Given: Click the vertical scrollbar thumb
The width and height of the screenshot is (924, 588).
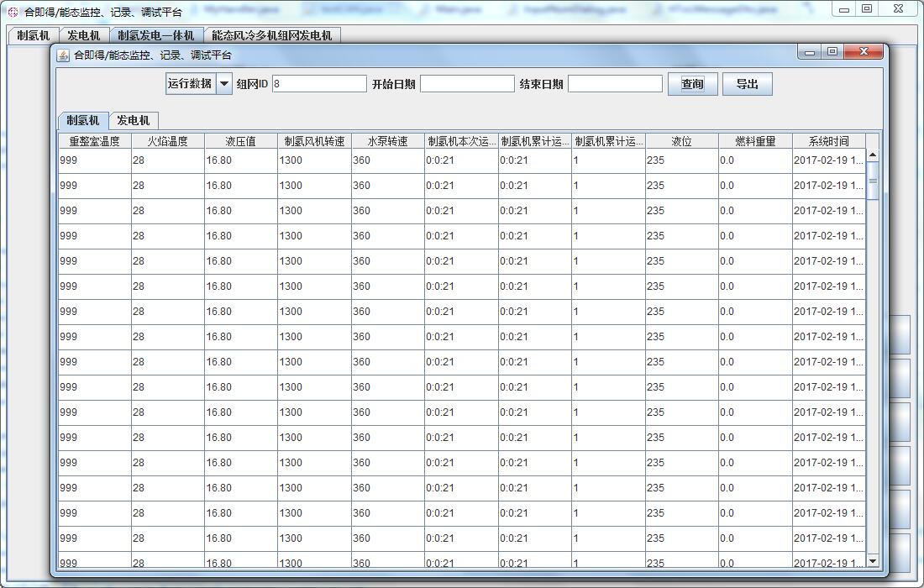Looking at the screenshot, I should [872, 181].
